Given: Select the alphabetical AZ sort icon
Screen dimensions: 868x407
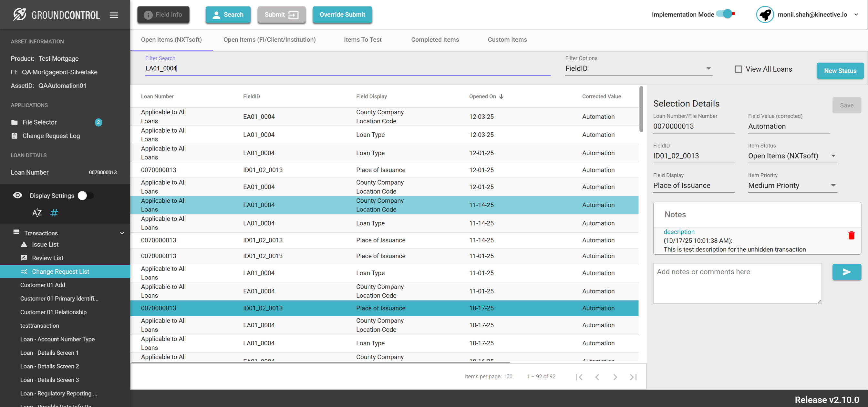Looking at the screenshot, I should 37,213.
